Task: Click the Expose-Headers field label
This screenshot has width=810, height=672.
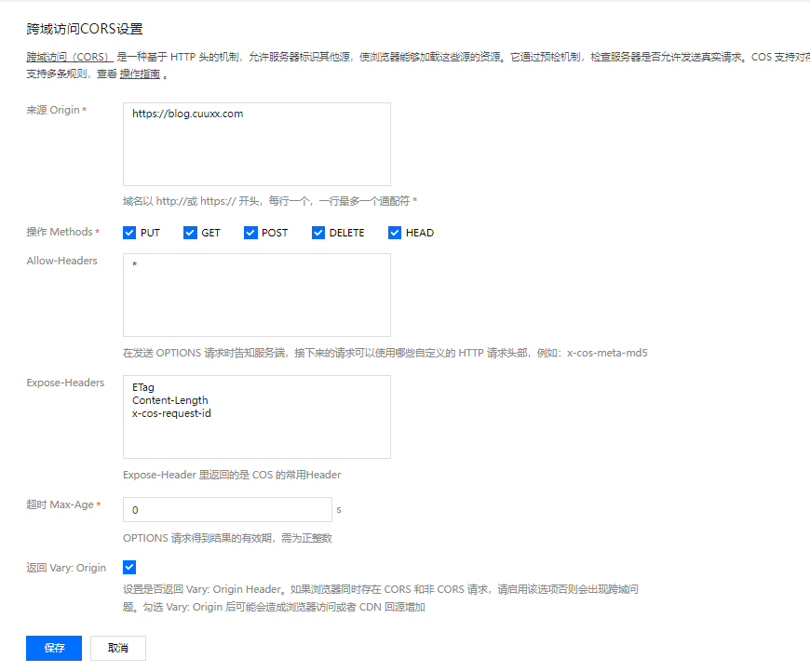Action: pyautogui.click(x=65, y=383)
